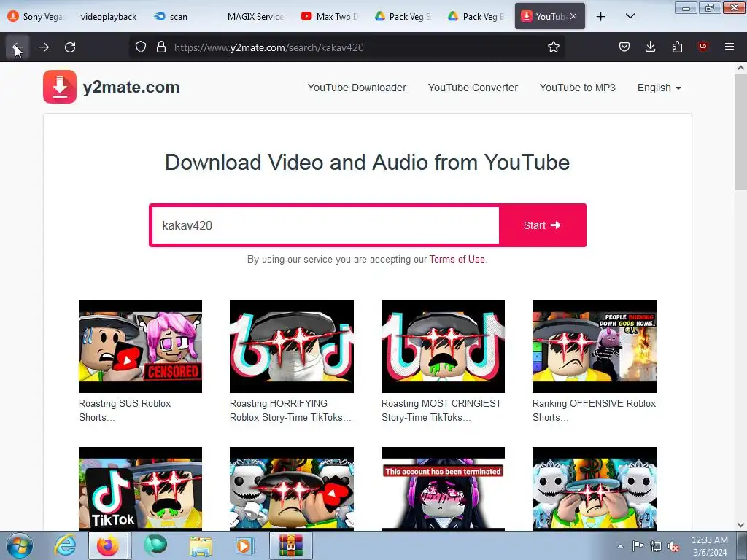Switch to the MAGIX Service tab
This screenshot has height=560, width=747.
tap(255, 17)
